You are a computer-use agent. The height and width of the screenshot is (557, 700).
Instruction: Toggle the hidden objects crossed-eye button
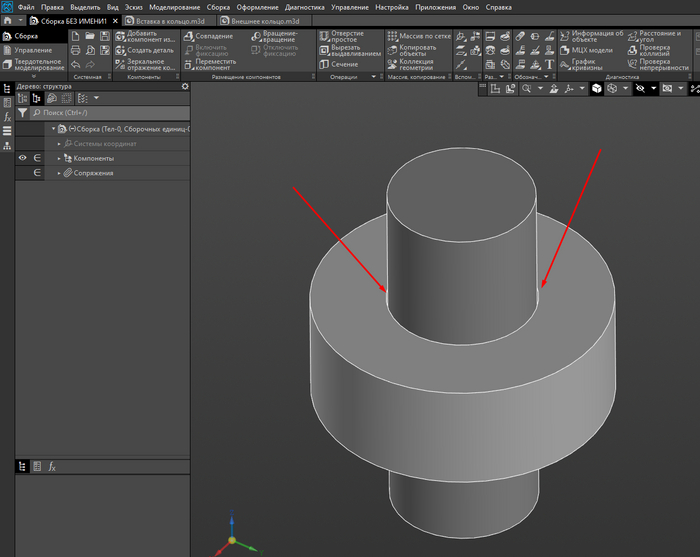pos(640,88)
